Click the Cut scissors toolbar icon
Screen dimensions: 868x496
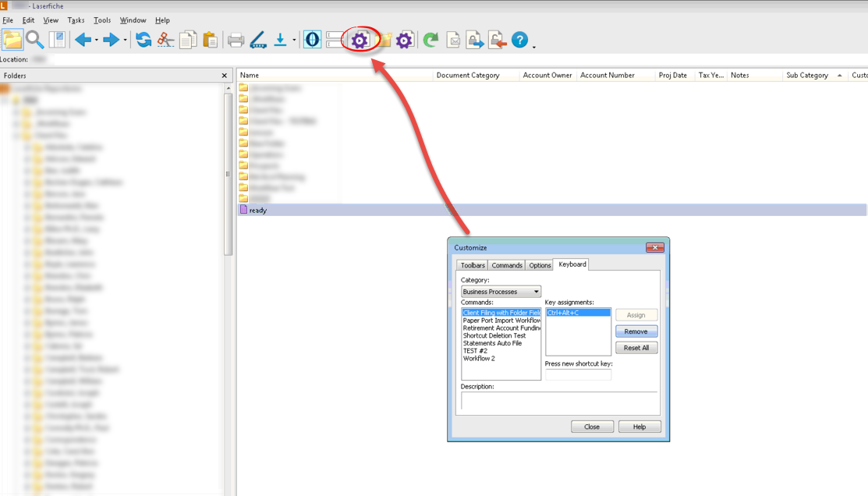(165, 40)
